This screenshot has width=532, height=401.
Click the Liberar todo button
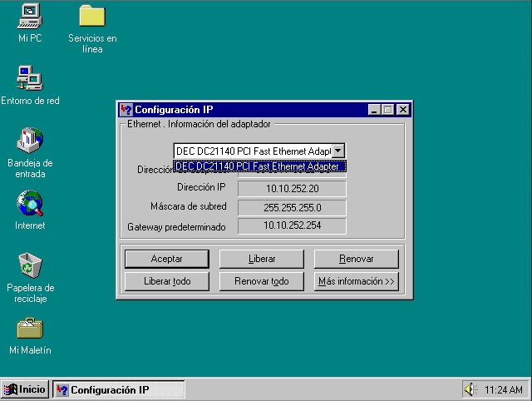(166, 281)
